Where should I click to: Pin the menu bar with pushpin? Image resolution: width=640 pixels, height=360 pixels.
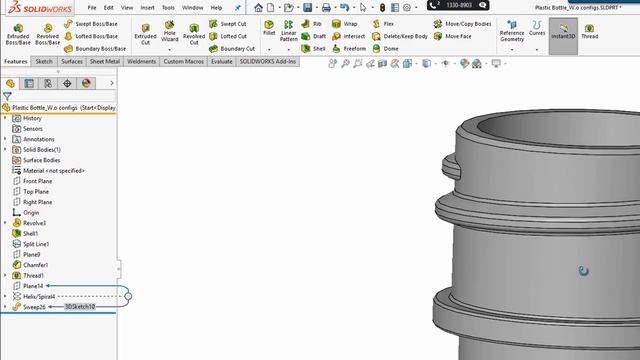(238, 8)
